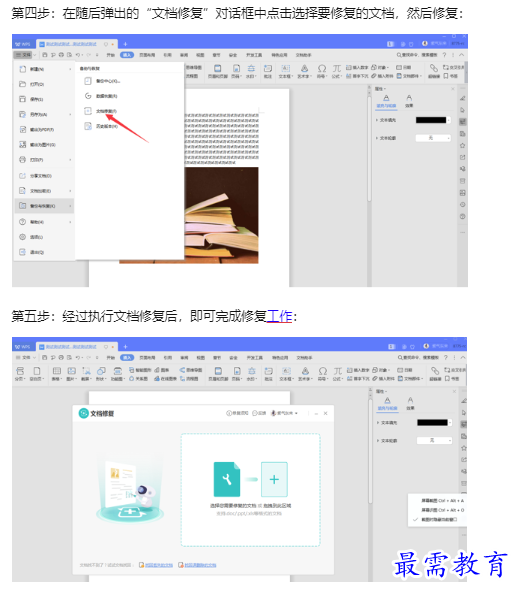This screenshot has width=516, height=596.
Task: Click 输出为图片 icon in the file menu
Action: 23,145
